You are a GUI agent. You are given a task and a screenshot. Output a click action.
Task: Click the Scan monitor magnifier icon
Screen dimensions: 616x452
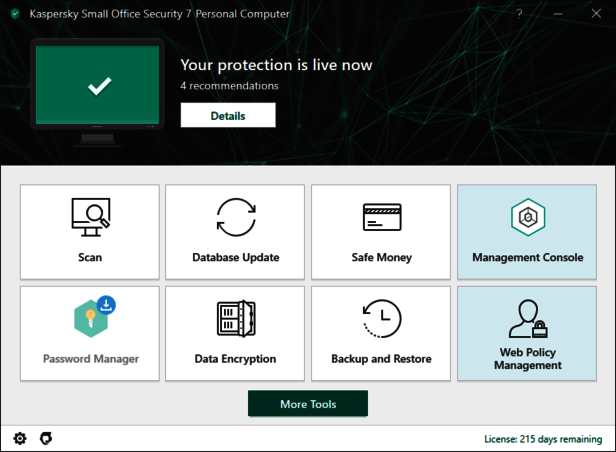[x=90, y=218]
